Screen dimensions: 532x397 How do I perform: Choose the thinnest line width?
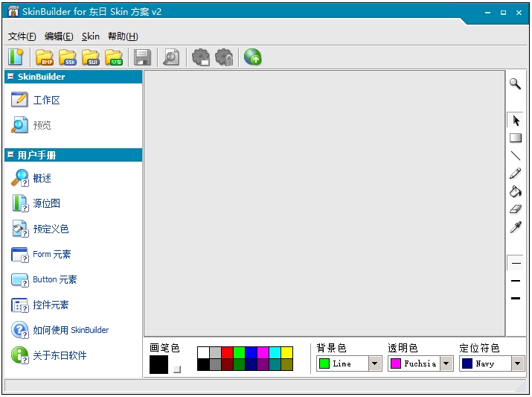click(516, 263)
